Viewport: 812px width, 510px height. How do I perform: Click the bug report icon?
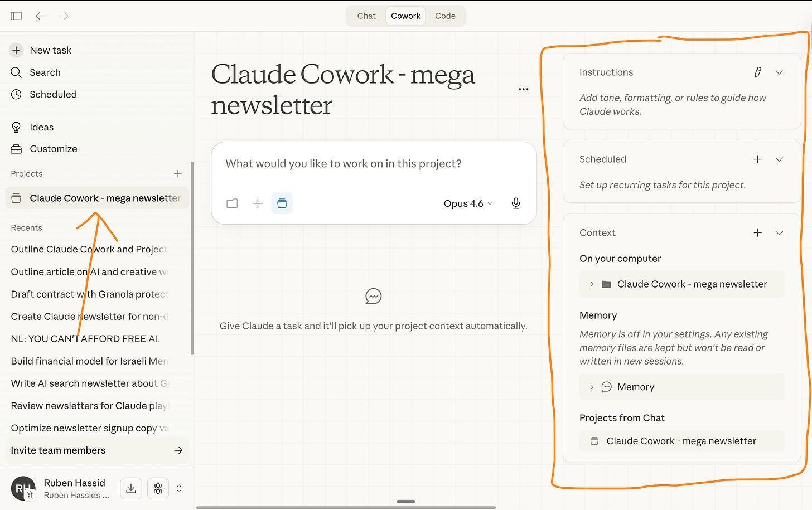[158, 488]
